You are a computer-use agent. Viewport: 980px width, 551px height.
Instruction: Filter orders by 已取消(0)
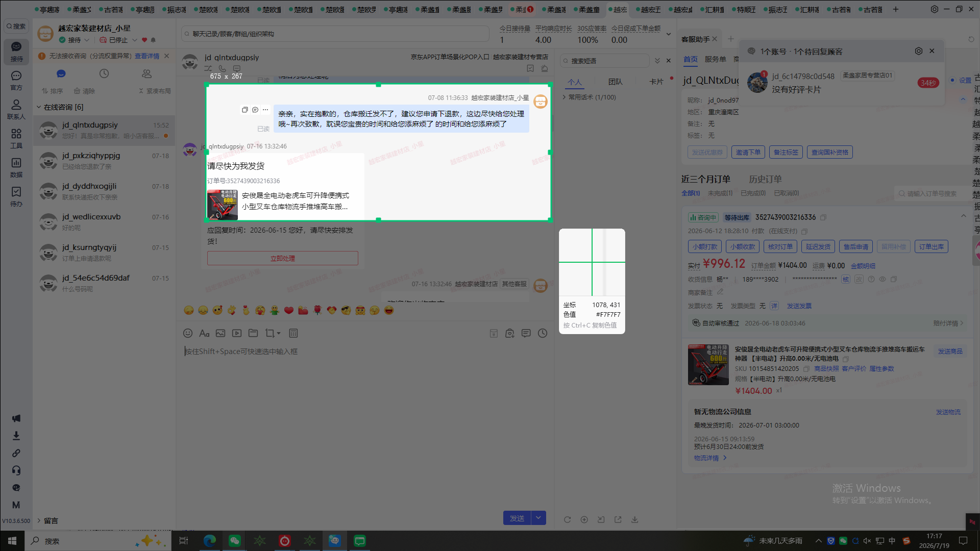tap(787, 193)
